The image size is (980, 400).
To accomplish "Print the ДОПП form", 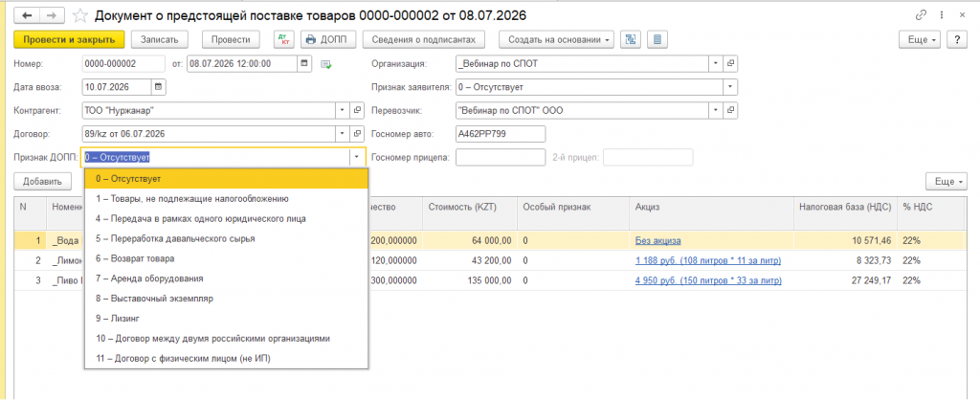I will [329, 39].
